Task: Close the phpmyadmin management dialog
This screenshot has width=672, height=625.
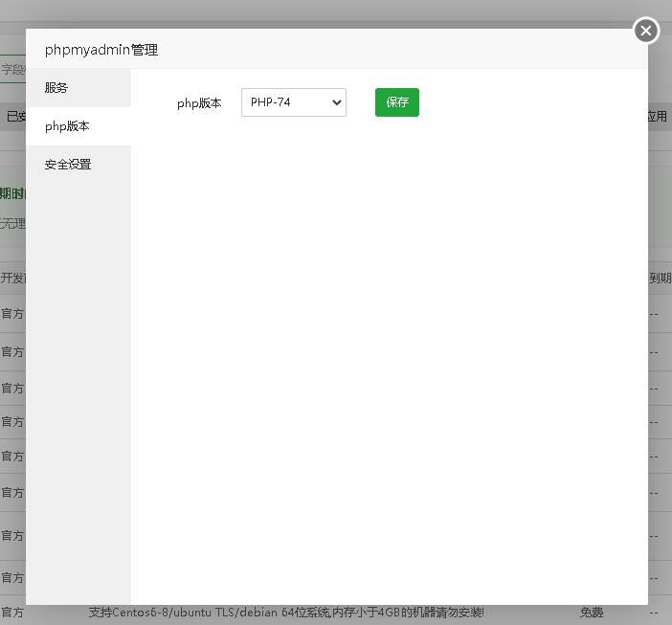Action: [646, 31]
